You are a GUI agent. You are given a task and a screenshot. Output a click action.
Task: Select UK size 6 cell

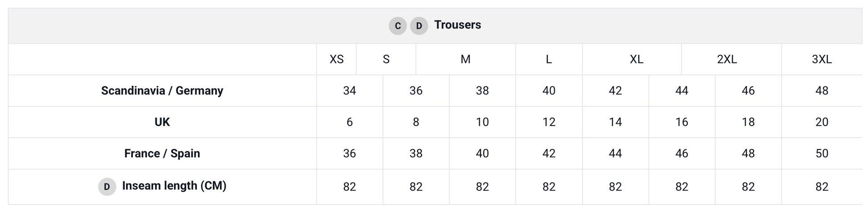349,122
